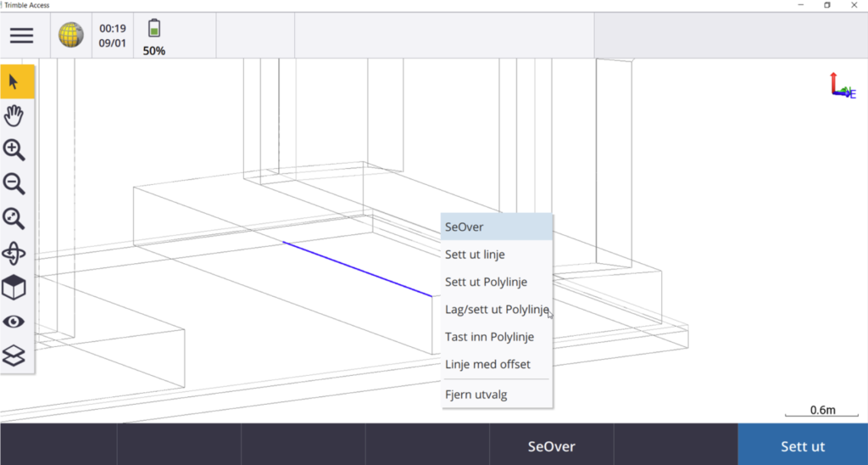Choose the arrow Select tool
Viewport: 868px width, 465px height.
coord(14,81)
